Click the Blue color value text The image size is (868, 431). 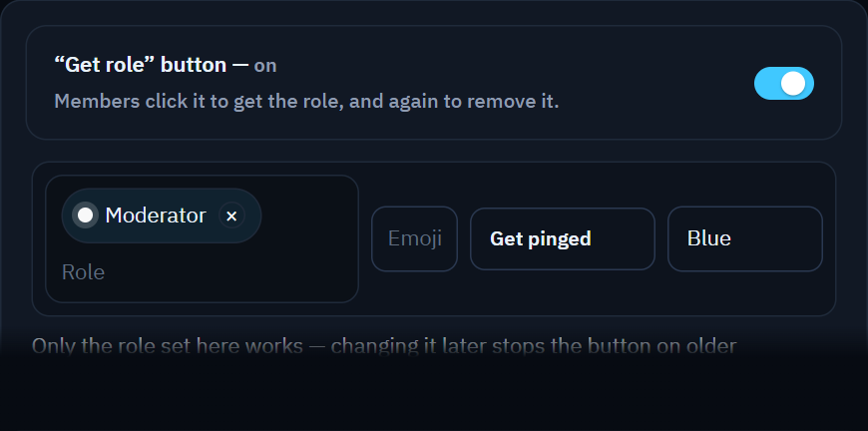tap(709, 238)
